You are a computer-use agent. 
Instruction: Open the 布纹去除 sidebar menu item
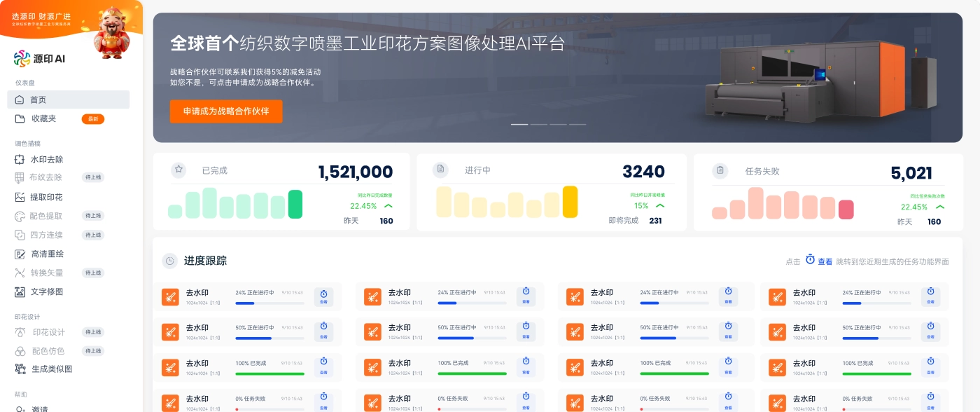[x=46, y=178]
